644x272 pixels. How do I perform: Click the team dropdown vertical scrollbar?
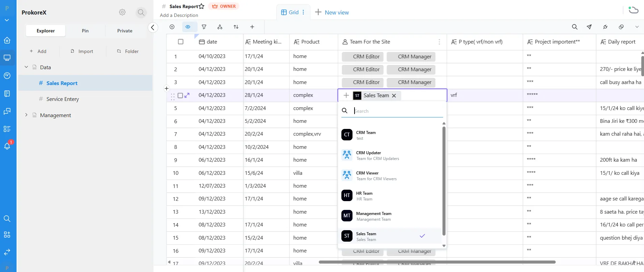444,181
